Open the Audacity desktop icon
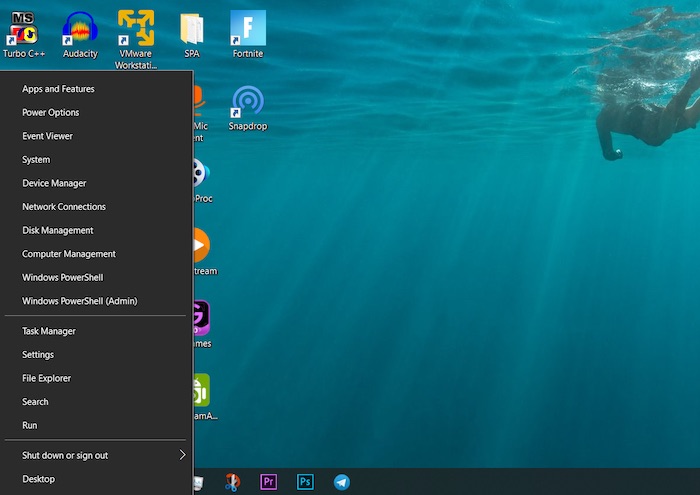 click(x=80, y=30)
